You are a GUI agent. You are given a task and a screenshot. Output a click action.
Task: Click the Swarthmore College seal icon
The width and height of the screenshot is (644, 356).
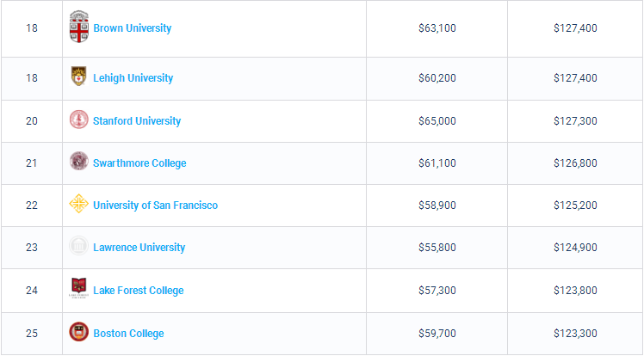(78, 162)
